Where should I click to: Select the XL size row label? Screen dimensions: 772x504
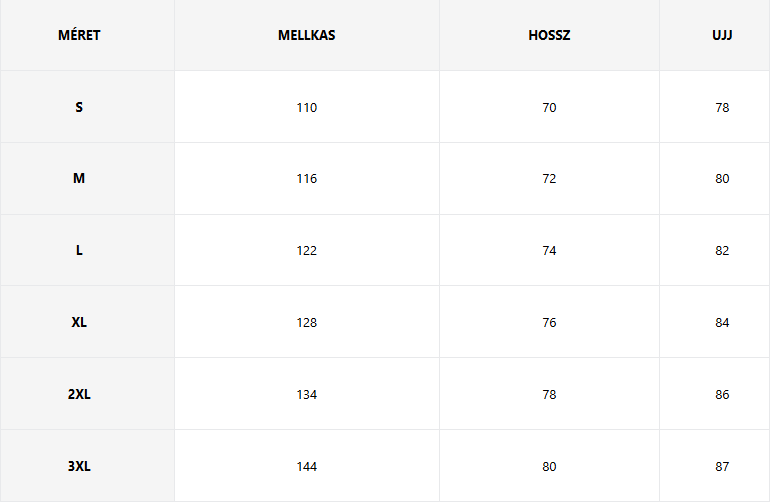click(79, 323)
